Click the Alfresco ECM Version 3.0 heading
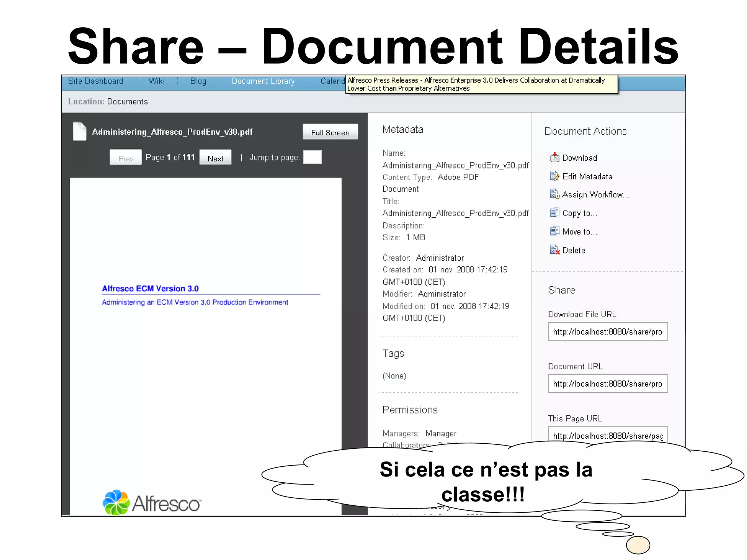The height and width of the screenshot is (560, 747). pyautogui.click(x=150, y=288)
